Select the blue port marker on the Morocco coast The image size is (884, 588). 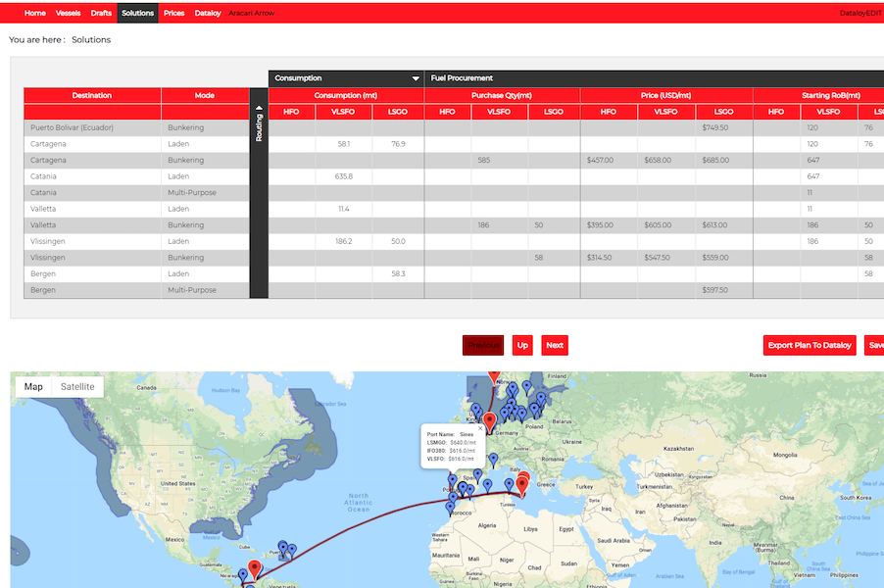[450, 508]
